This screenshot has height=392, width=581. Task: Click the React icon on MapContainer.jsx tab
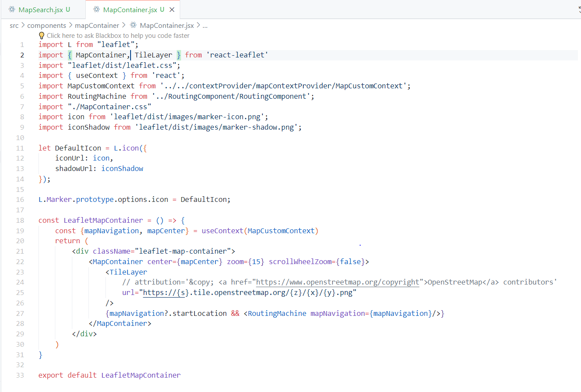[96, 10]
